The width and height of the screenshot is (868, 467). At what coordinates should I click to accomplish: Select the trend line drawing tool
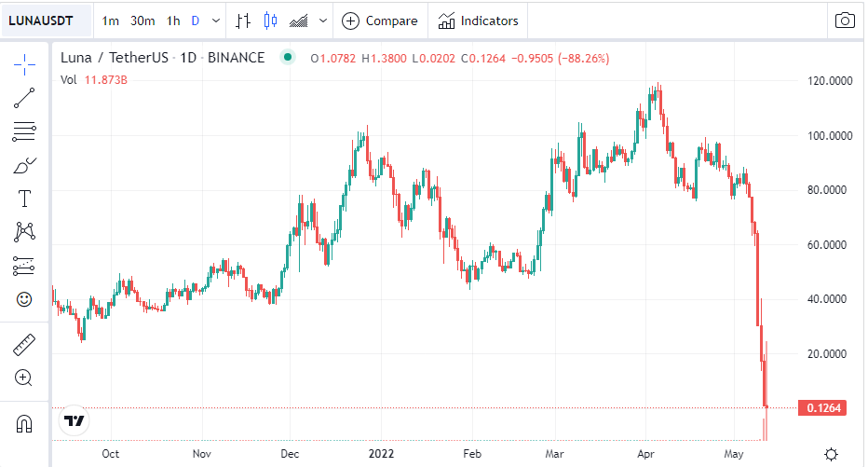(24, 98)
